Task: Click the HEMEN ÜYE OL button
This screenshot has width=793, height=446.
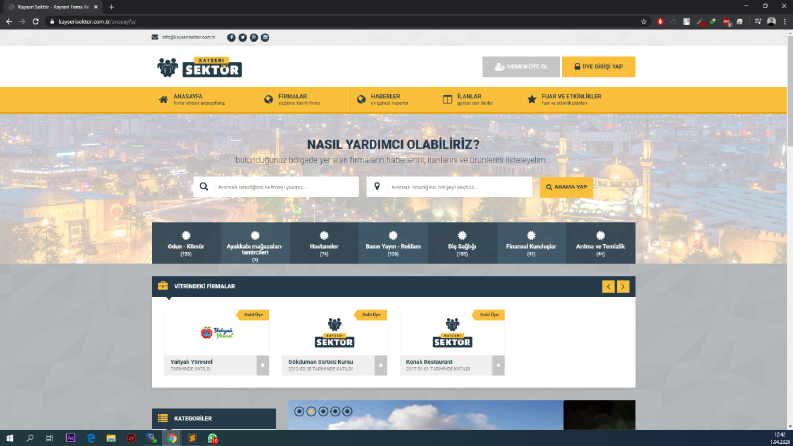Action: (x=521, y=67)
